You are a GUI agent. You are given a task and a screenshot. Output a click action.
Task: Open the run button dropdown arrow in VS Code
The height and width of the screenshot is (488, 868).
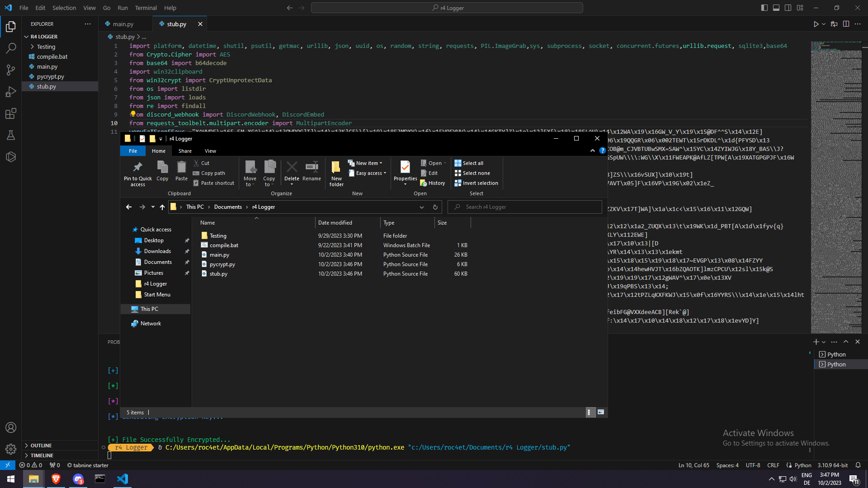pos(824,24)
